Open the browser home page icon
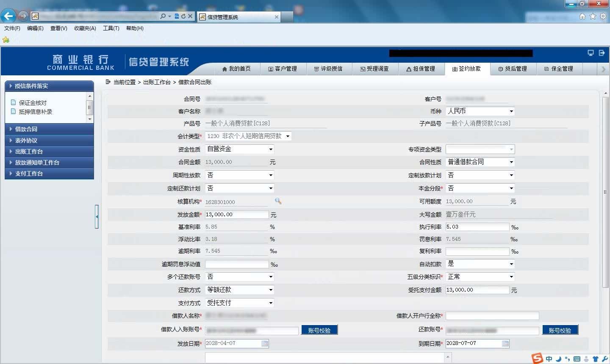Image resolution: width=610 pixels, height=364 pixels. tap(582, 16)
